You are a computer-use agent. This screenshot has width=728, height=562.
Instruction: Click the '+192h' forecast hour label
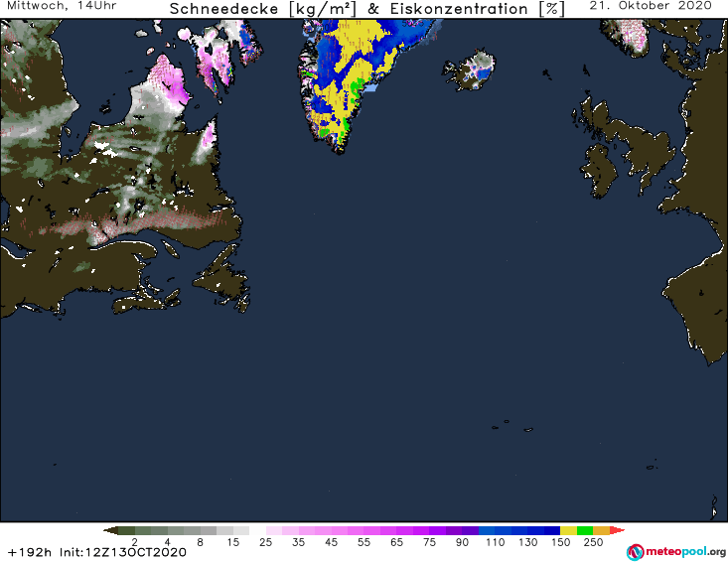pos(30,553)
